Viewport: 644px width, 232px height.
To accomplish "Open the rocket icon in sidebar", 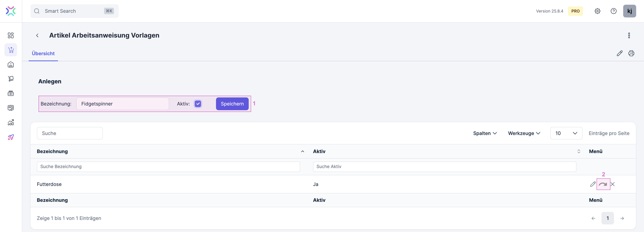I will 11,137.
